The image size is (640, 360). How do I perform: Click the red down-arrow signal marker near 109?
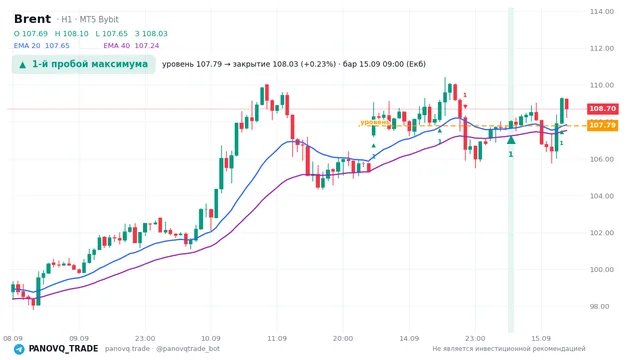465,107
